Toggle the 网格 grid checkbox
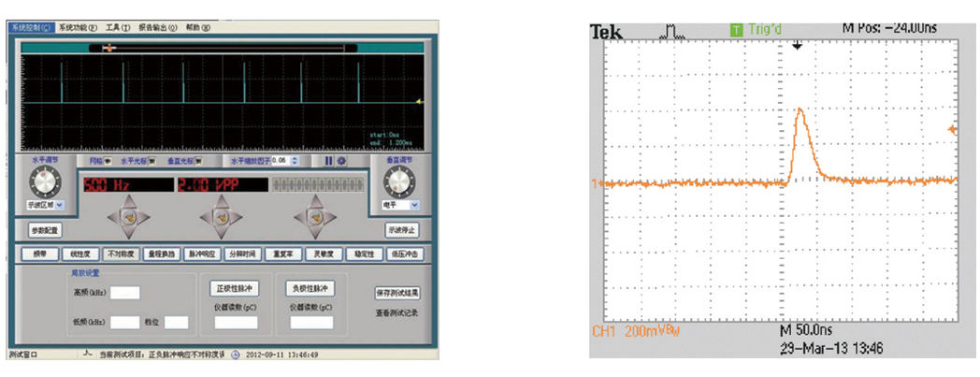The width and height of the screenshot is (980, 377). (107, 161)
